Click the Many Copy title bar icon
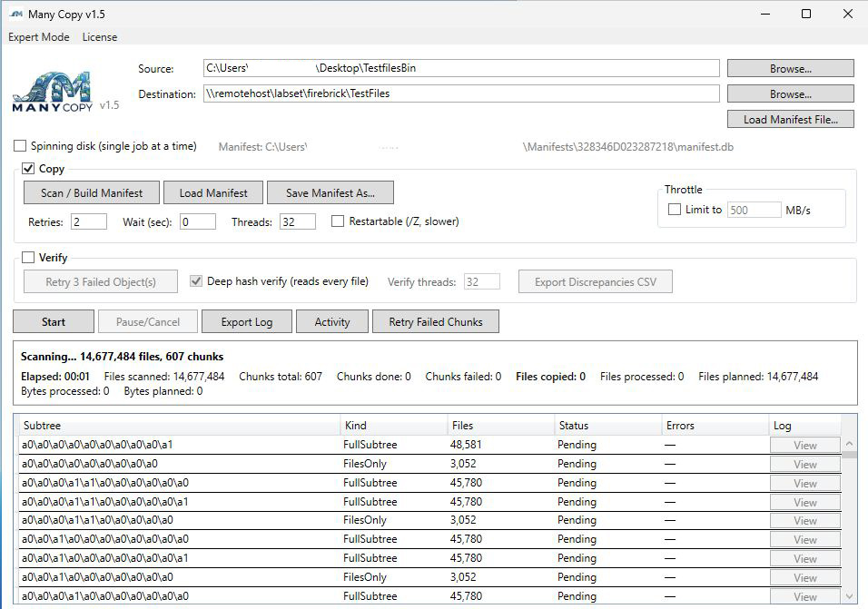 coord(16,14)
